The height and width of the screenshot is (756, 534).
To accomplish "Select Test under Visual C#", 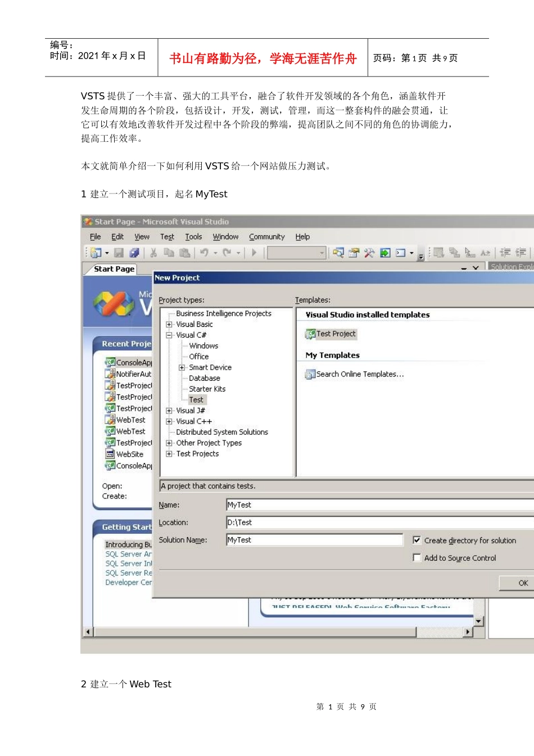I will point(196,400).
